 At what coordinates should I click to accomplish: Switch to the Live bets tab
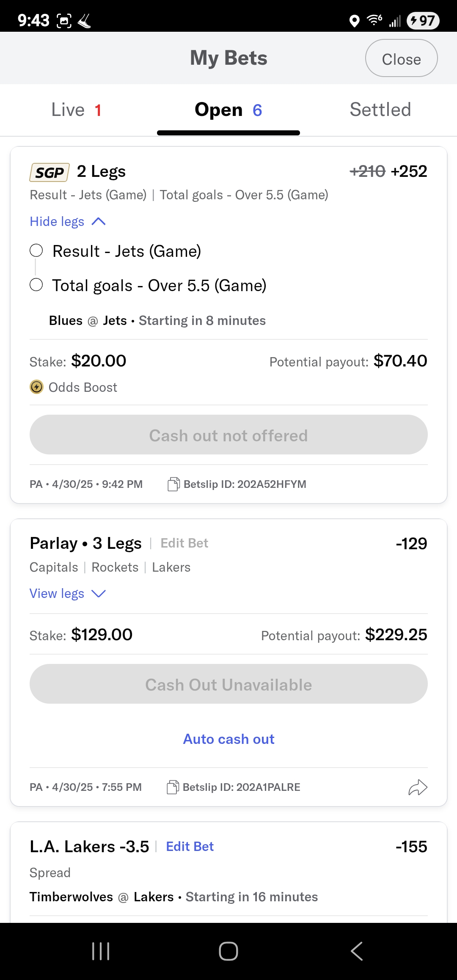point(76,110)
